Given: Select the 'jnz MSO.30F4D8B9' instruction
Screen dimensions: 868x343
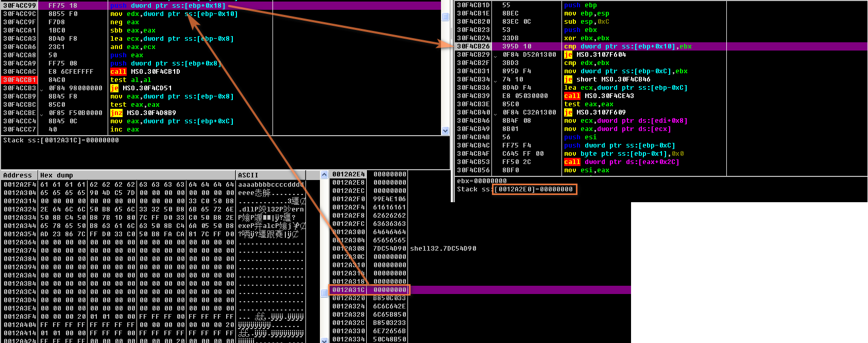Looking at the screenshot, I should [x=143, y=113].
